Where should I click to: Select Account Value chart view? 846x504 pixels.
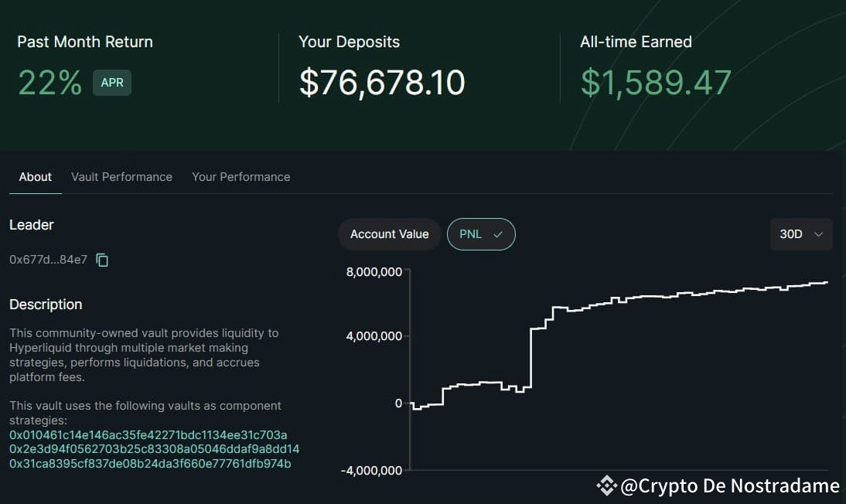[389, 233]
